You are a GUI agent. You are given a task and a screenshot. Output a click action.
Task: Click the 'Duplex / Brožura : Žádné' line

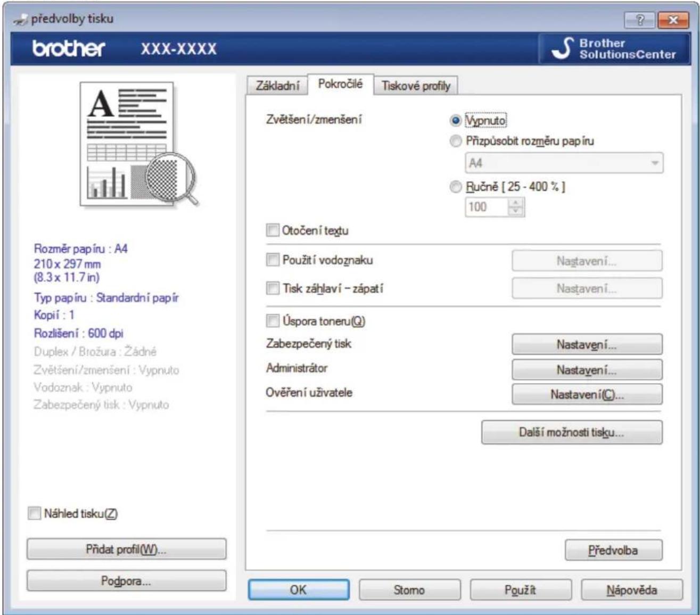tap(95, 351)
